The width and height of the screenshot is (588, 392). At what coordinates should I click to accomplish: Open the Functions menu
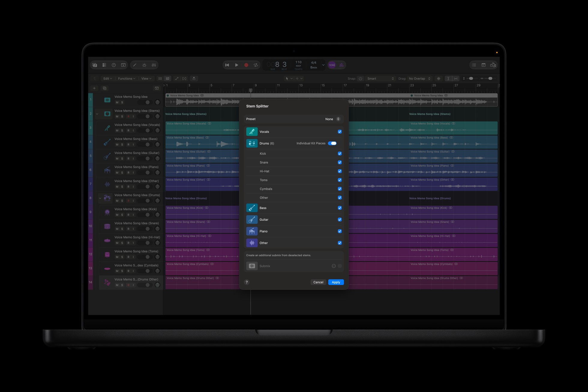point(127,79)
